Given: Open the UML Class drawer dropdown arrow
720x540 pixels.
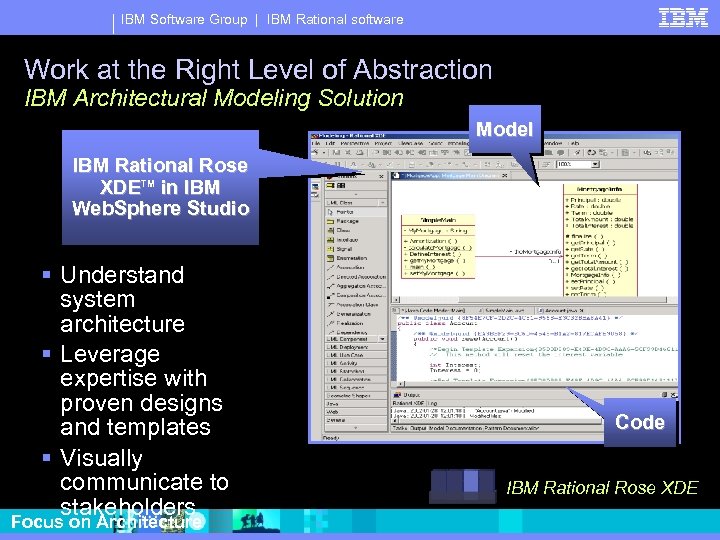Looking at the screenshot, I should coord(382,202).
